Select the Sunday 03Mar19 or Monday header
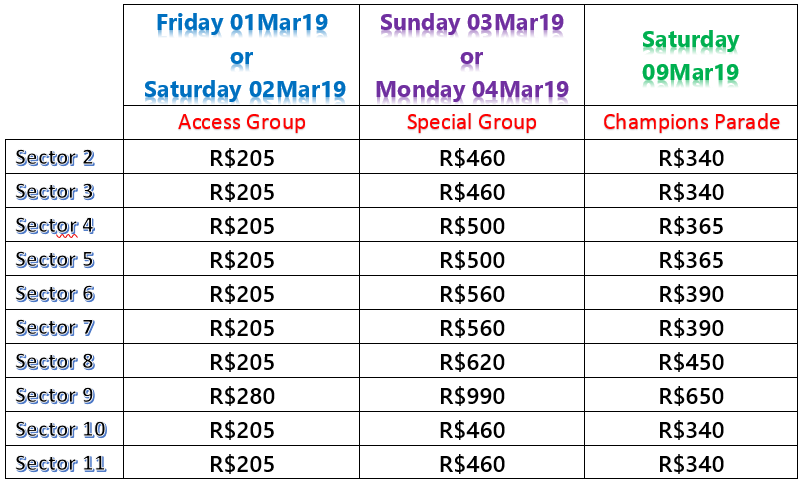 (472, 55)
